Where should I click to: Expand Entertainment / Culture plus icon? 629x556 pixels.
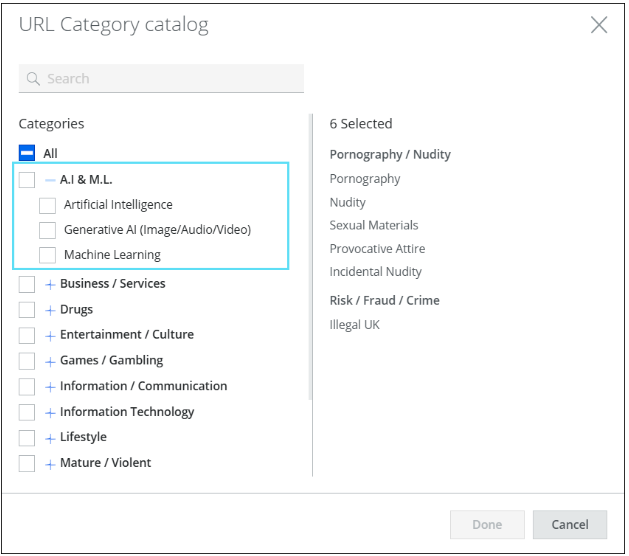coord(50,335)
